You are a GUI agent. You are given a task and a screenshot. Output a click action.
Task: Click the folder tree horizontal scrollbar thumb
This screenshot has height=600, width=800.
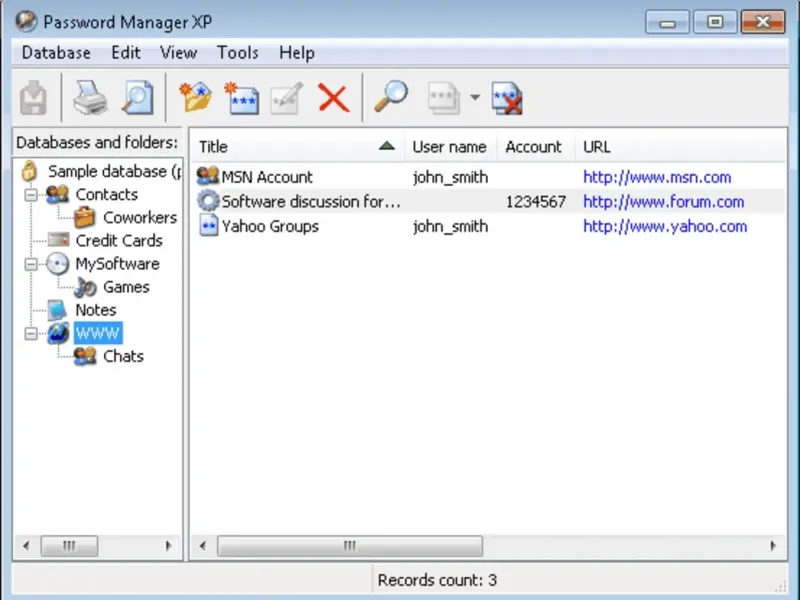tap(69, 546)
